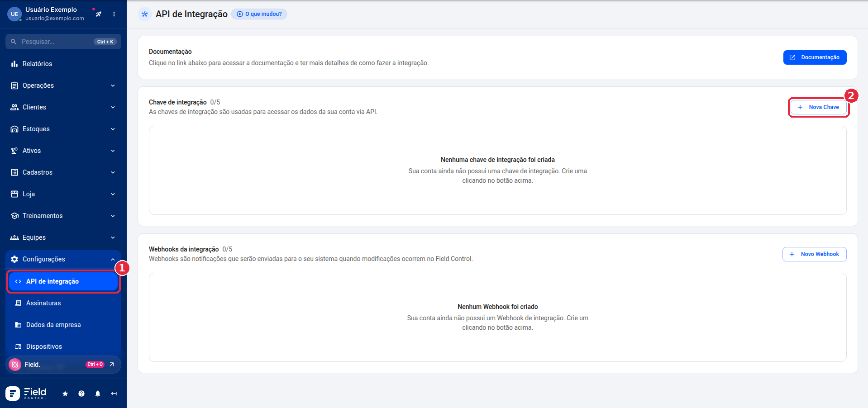Click the Treinamentos graduation cap icon
Image resolution: width=868 pixels, height=408 pixels.
click(x=14, y=216)
